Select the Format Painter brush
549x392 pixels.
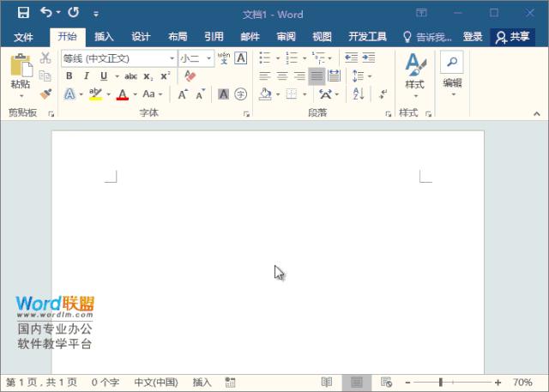click(45, 93)
